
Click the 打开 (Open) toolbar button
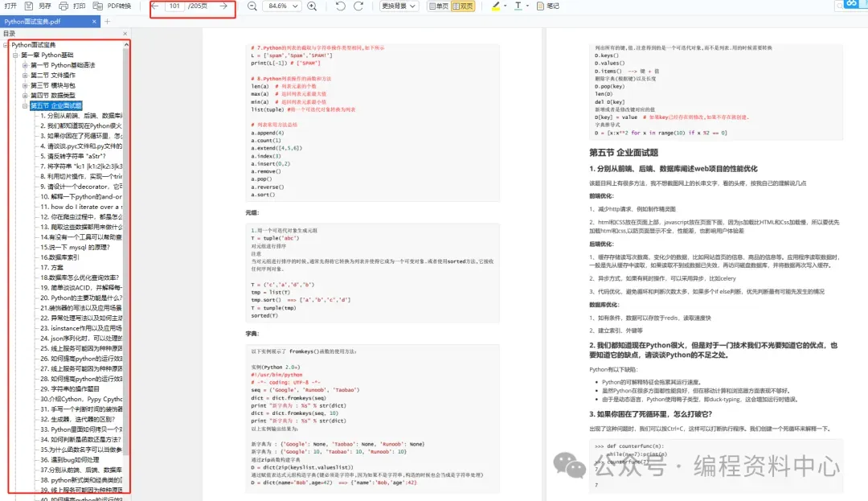[10, 6]
